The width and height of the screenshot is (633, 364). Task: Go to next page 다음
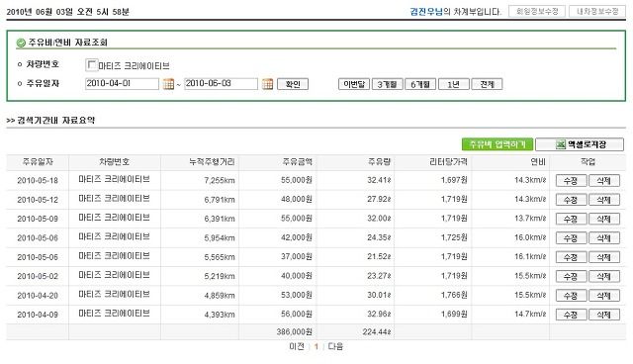335,346
